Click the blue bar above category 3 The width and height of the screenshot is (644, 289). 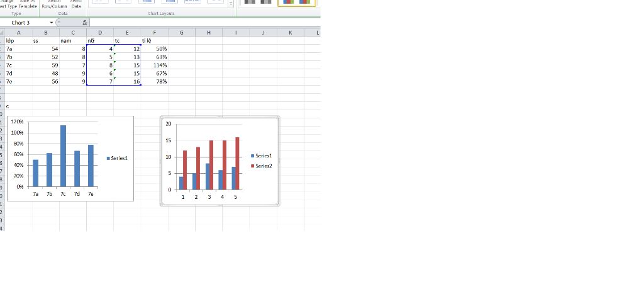click(x=208, y=177)
